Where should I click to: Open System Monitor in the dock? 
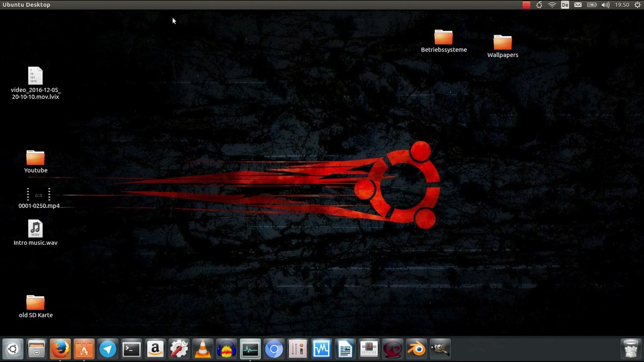[250, 349]
